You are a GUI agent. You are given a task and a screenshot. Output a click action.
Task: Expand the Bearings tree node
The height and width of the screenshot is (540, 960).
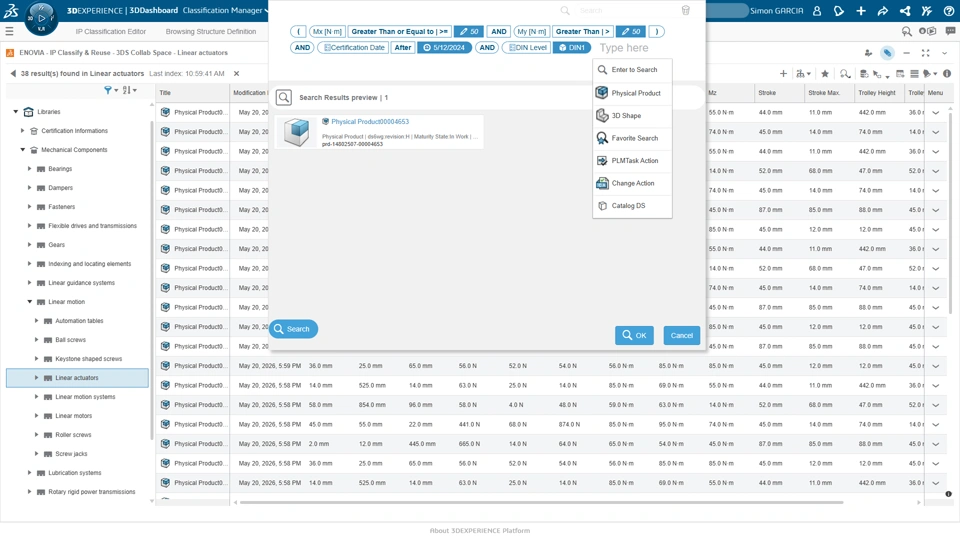pyautogui.click(x=29, y=169)
